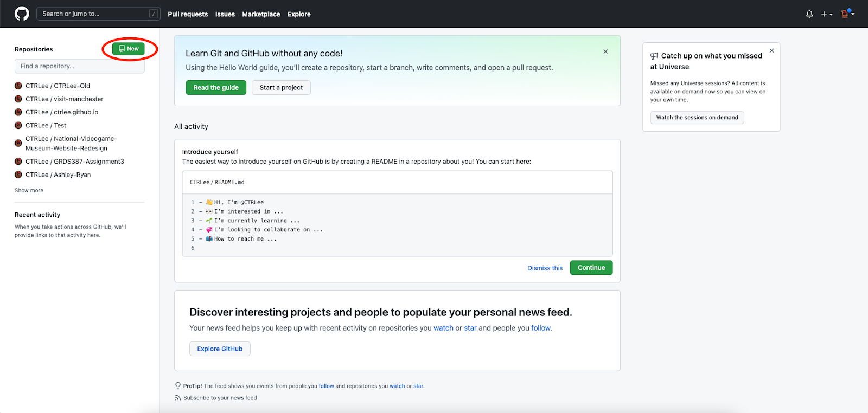This screenshot has height=413, width=868.
Task: Click Dismiss this link
Action: 545,268
